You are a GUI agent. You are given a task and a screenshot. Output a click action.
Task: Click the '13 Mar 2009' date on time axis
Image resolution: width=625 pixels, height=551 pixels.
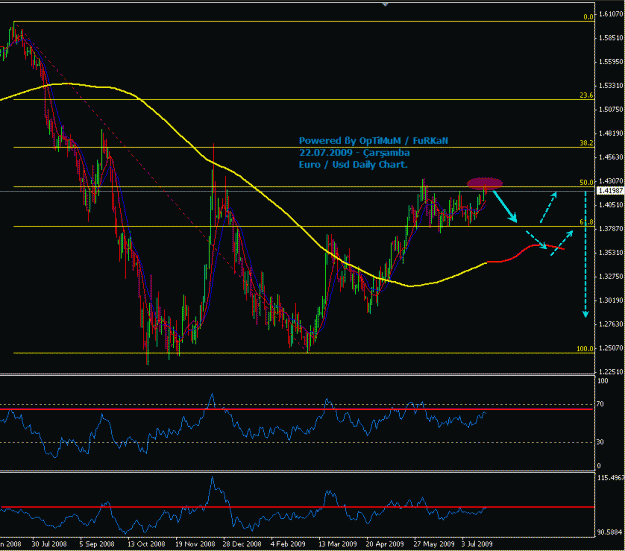coord(337,544)
